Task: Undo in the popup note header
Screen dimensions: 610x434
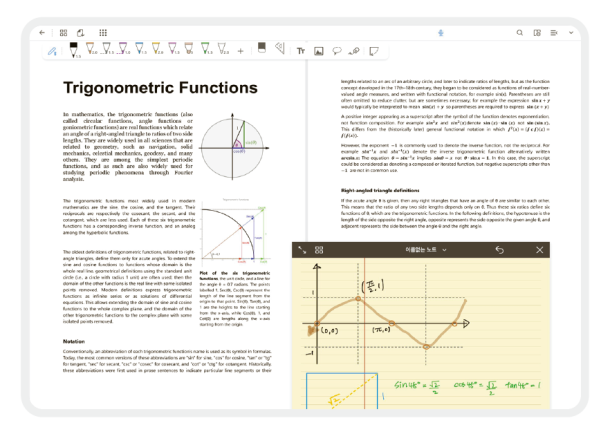Action: click(x=500, y=250)
